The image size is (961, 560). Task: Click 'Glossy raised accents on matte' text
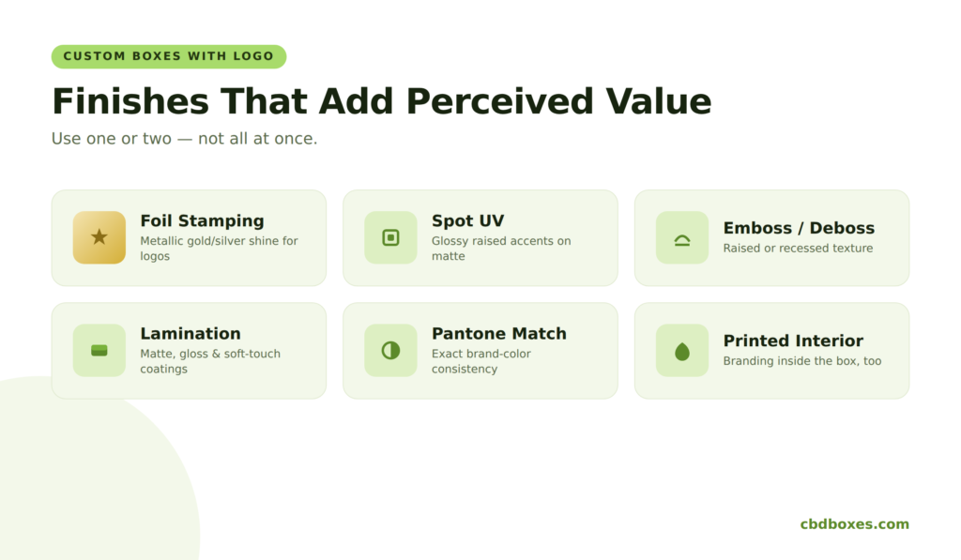[501, 249]
